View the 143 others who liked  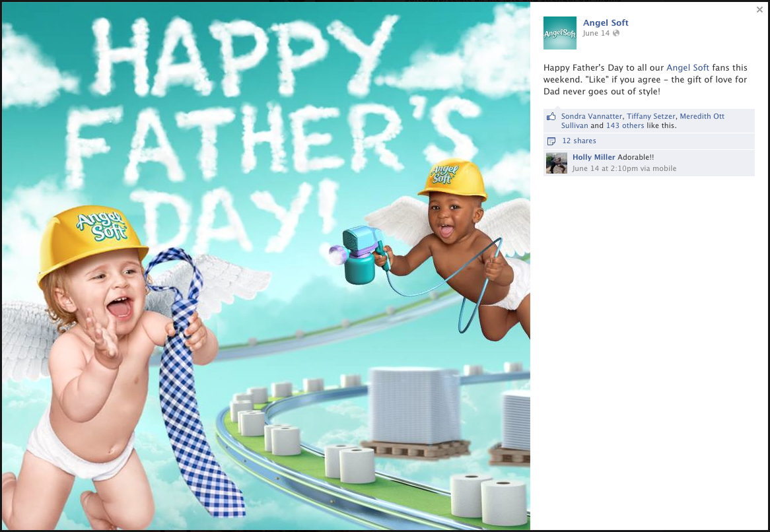(625, 125)
